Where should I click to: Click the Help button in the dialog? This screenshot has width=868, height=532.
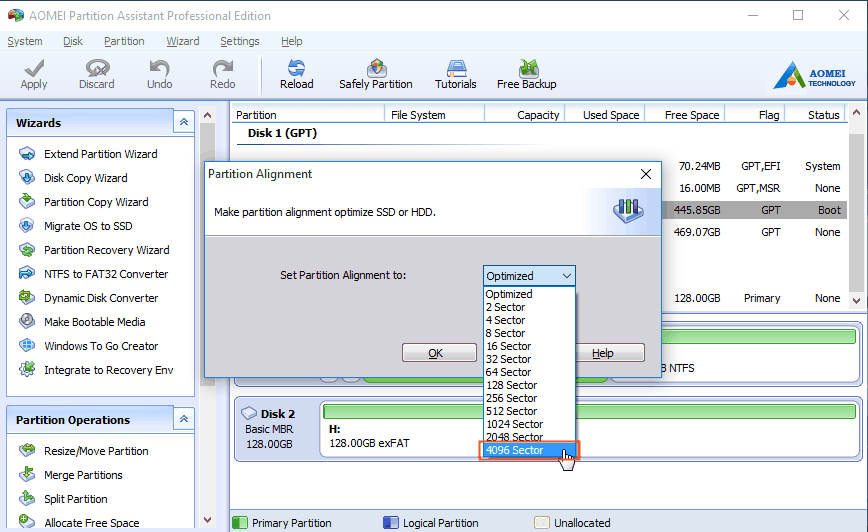point(609,353)
